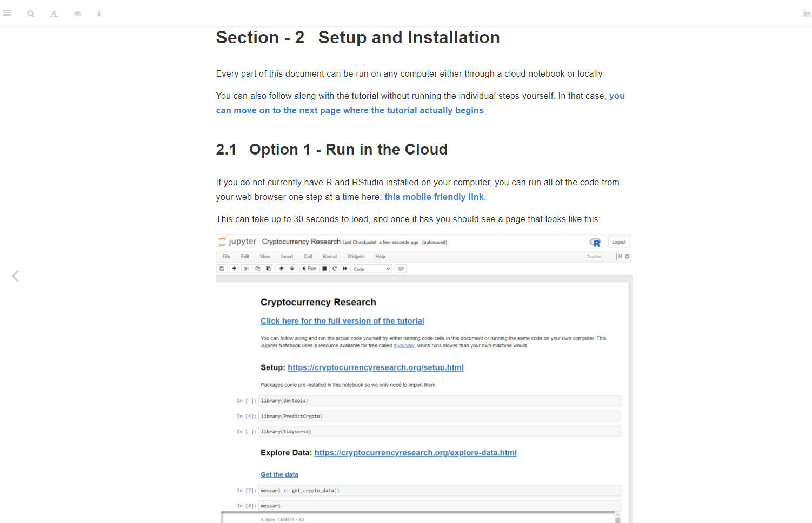Screen dimensions: 812x523
Task: Open the font settings icon
Action: click(x=54, y=14)
